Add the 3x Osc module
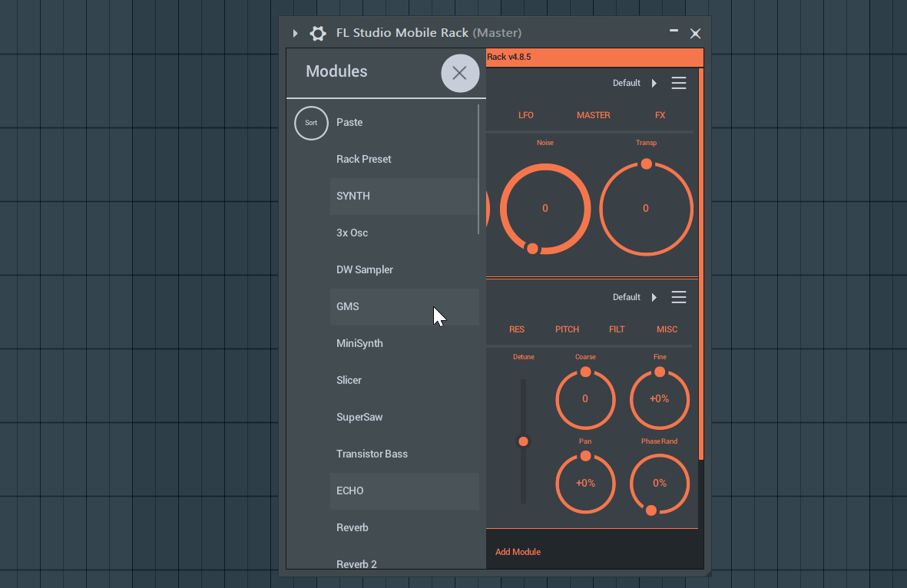 [353, 233]
